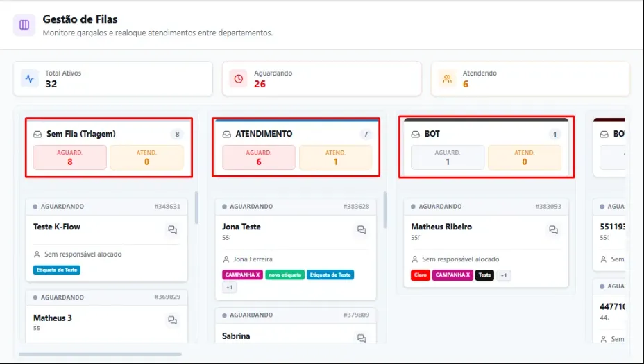Open the chat icon on Jona Teste card
The height and width of the screenshot is (364, 644).
coord(362,229)
